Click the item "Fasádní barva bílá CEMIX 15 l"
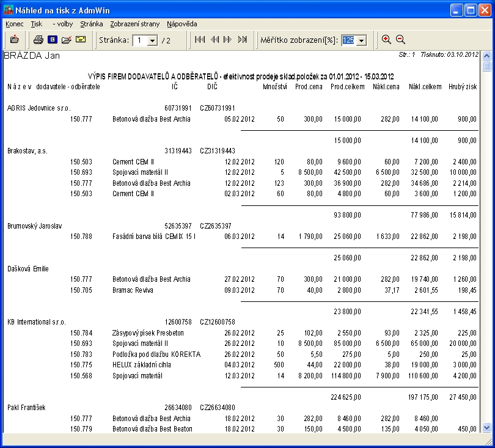This screenshot has height=448, width=495. (x=154, y=237)
